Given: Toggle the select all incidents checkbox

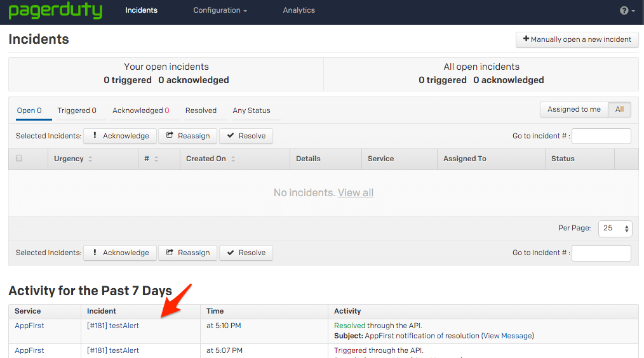Looking at the screenshot, I should pyautogui.click(x=19, y=159).
